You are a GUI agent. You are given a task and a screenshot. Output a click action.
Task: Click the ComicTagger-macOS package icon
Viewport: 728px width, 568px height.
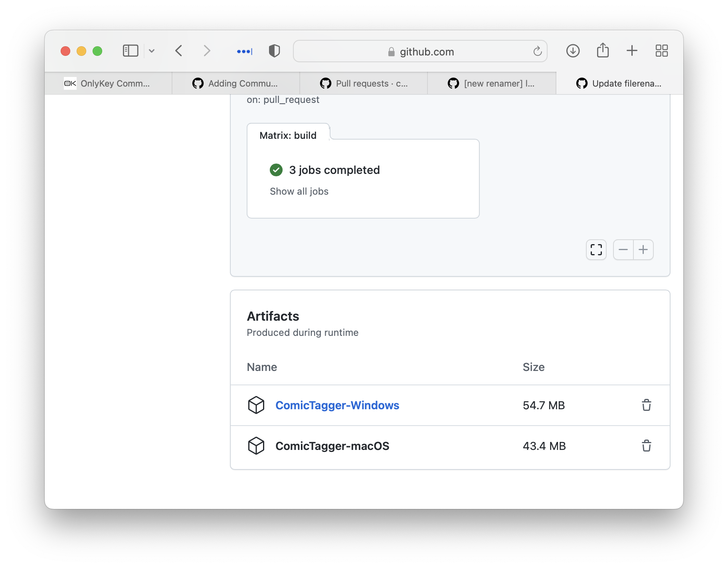pyautogui.click(x=257, y=446)
